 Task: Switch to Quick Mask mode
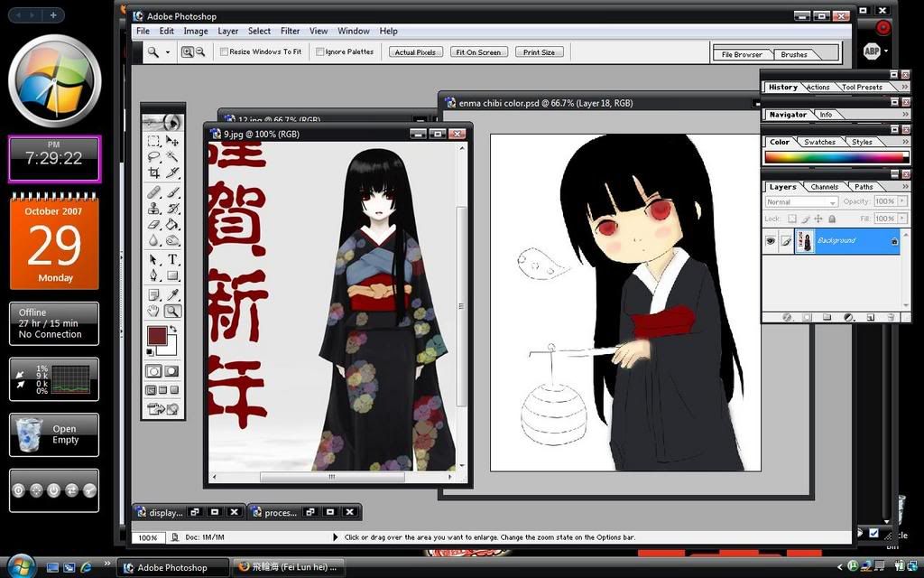(171, 371)
